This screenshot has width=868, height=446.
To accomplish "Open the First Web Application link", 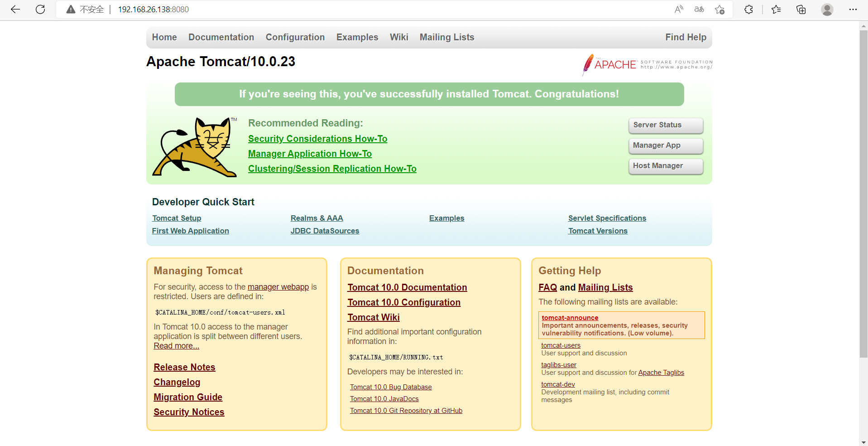I will (x=191, y=231).
